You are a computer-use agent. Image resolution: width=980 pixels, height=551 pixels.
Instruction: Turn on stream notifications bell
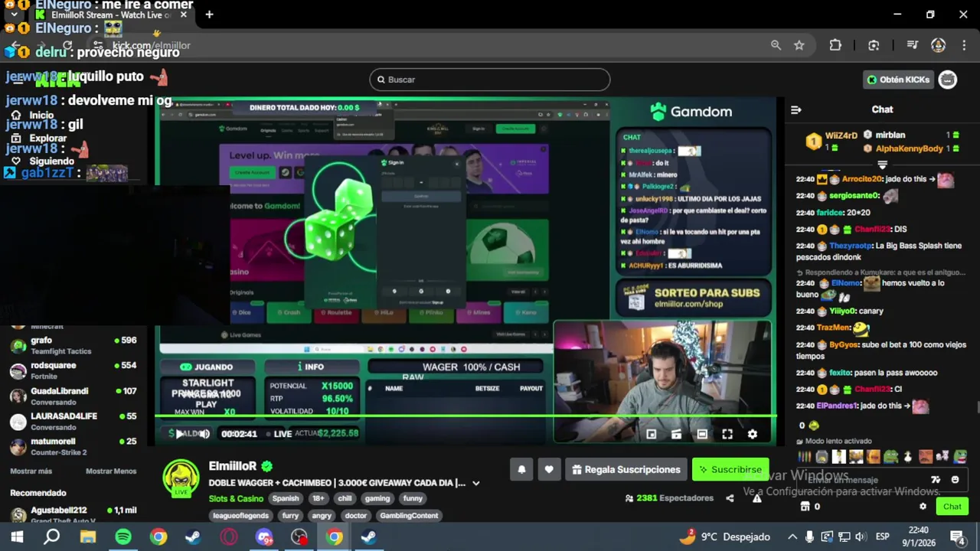521,469
